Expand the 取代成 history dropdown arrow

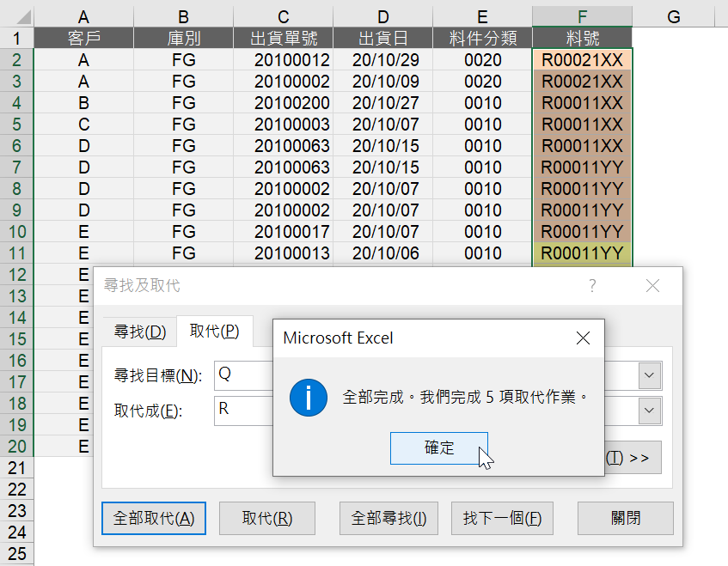(x=650, y=411)
